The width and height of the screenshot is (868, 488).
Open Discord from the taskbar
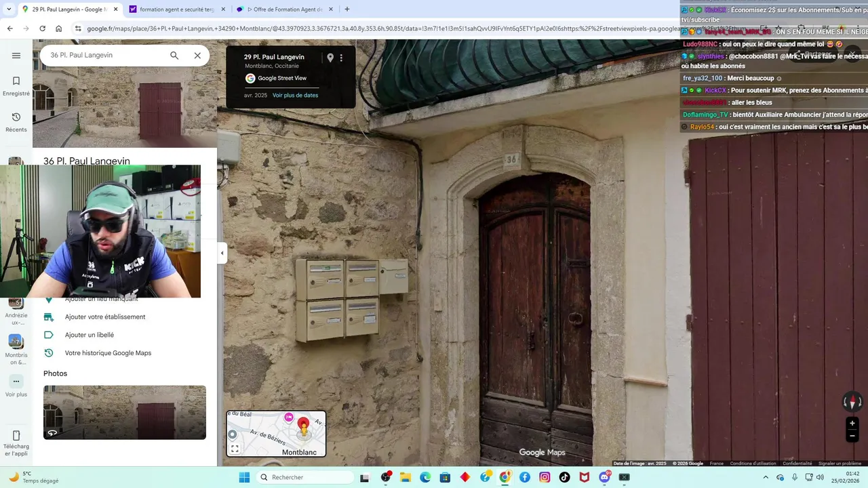(x=605, y=477)
